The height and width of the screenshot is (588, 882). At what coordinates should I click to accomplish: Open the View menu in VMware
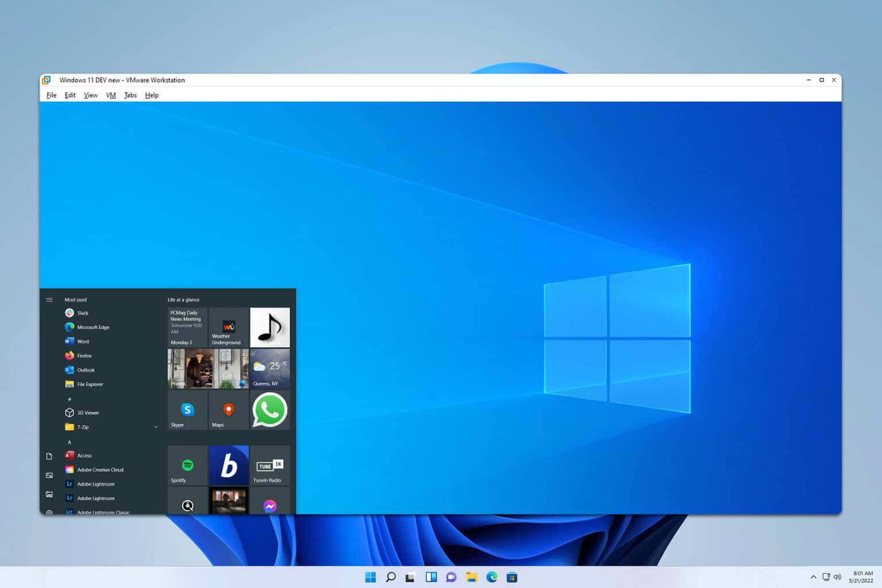[x=91, y=95]
